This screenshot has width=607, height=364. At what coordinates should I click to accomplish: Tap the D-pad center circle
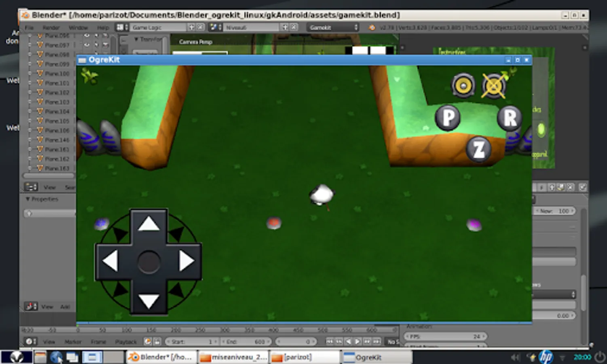[148, 262]
